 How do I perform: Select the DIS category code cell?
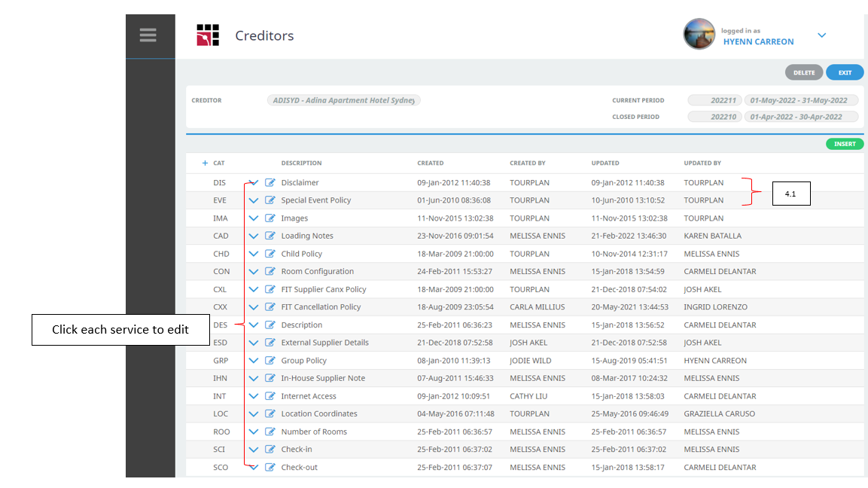click(x=219, y=182)
